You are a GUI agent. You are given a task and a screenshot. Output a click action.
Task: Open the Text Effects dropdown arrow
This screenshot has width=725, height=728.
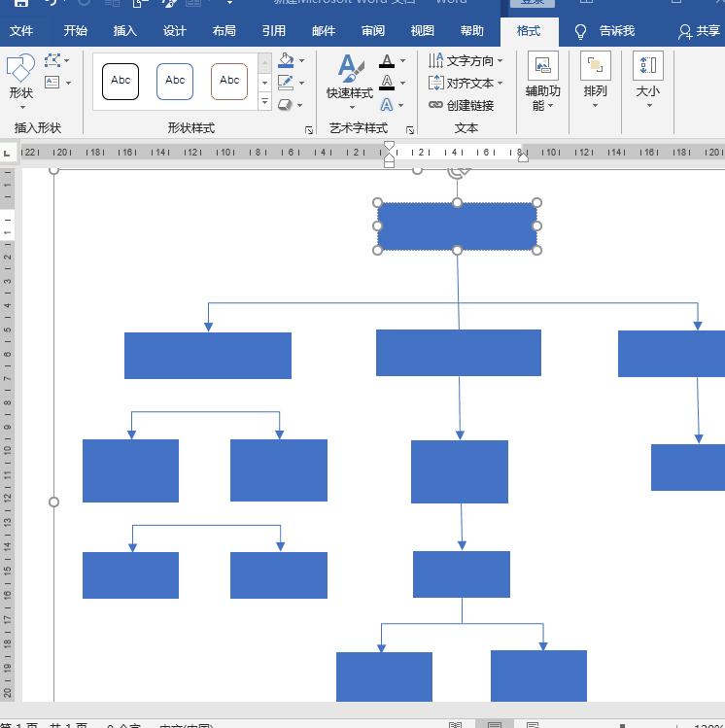(x=400, y=105)
